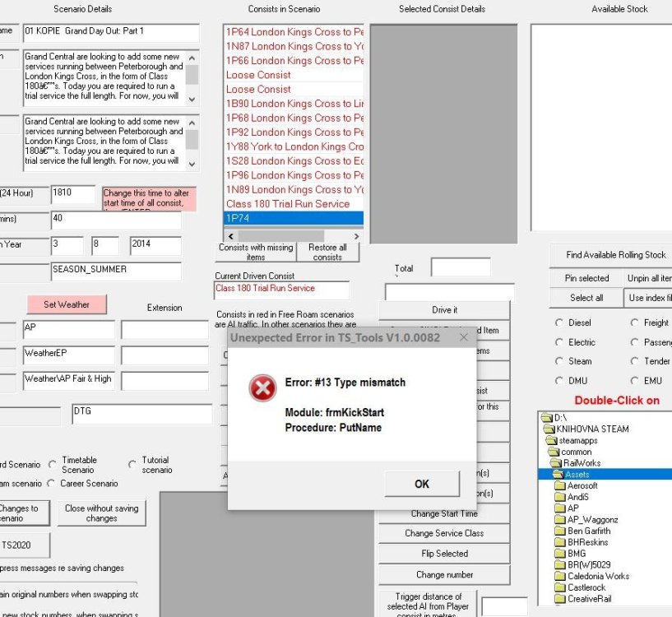Expand the RailWorks folder node
Image resolution: width=672 pixels, height=617 pixels.
point(582,463)
